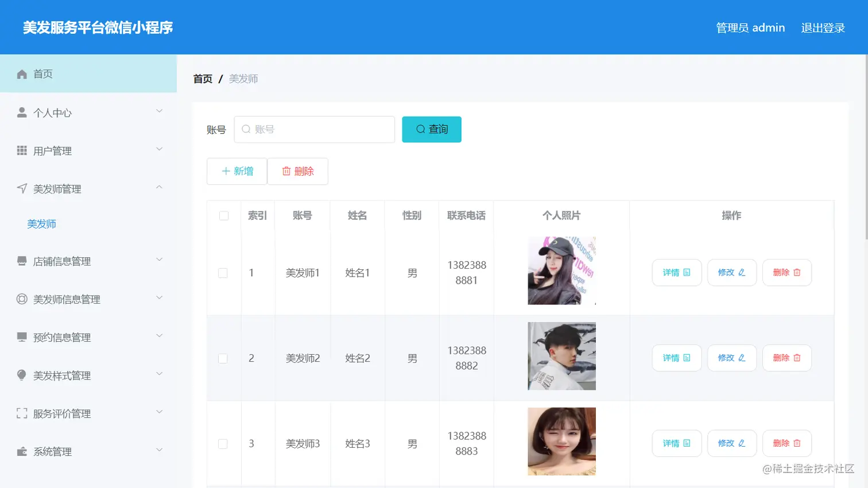The width and height of the screenshot is (868, 488).
Task: Click the monitor icon for 预约信息管理
Action: (22, 337)
